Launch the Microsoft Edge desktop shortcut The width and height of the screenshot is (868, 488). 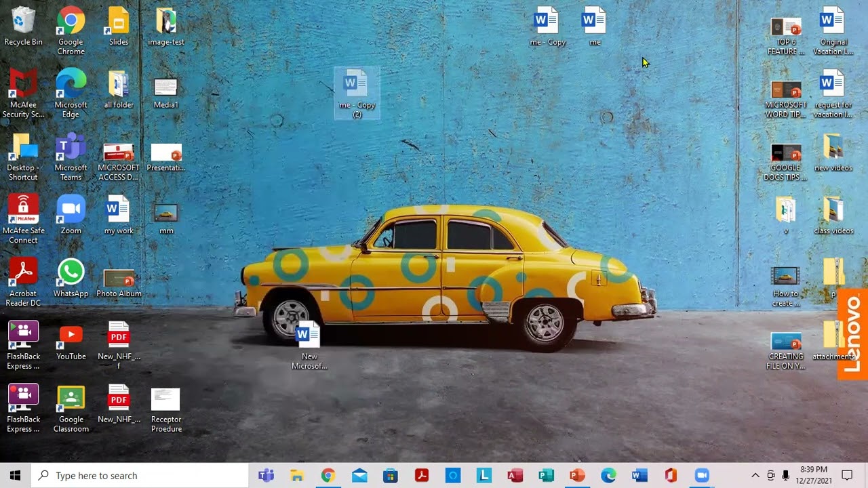pyautogui.click(x=71, y=94)
